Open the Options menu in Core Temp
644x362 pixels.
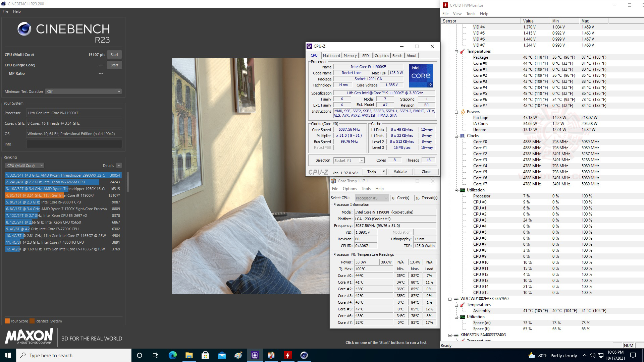tap(350, 189)
